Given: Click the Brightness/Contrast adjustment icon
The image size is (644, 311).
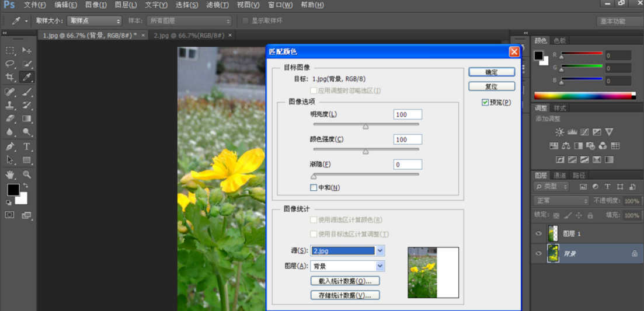Looking at the screenshot, I should 559,132.
